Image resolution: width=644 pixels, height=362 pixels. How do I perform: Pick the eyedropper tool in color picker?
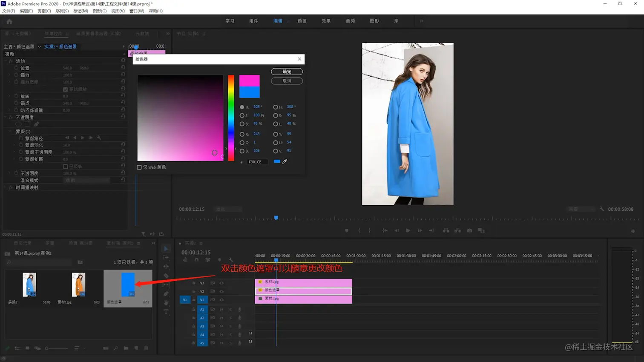point(285,162)
